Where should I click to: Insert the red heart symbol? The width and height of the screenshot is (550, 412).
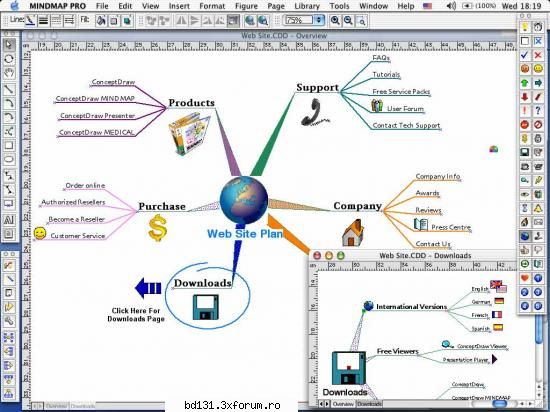pyautogui.click(x=525, y=278)
